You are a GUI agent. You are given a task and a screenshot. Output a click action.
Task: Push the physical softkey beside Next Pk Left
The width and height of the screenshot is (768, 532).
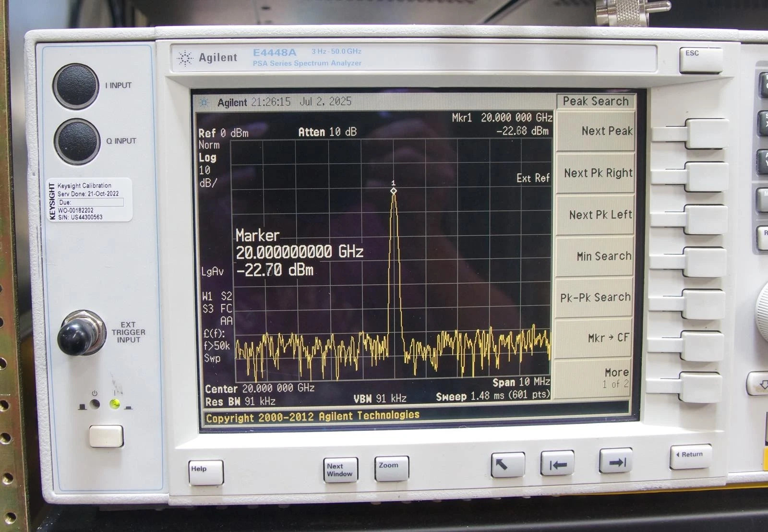click(x=706, y=219)
